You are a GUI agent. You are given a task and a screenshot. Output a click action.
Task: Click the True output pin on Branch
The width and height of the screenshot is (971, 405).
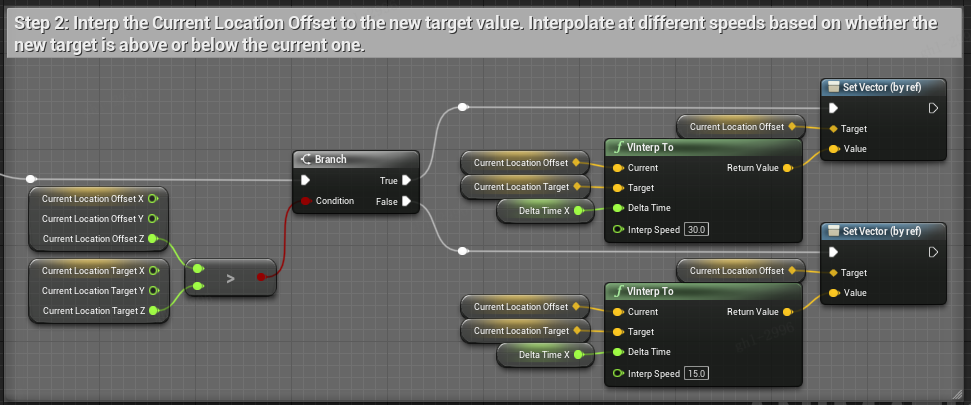[406, 181]
